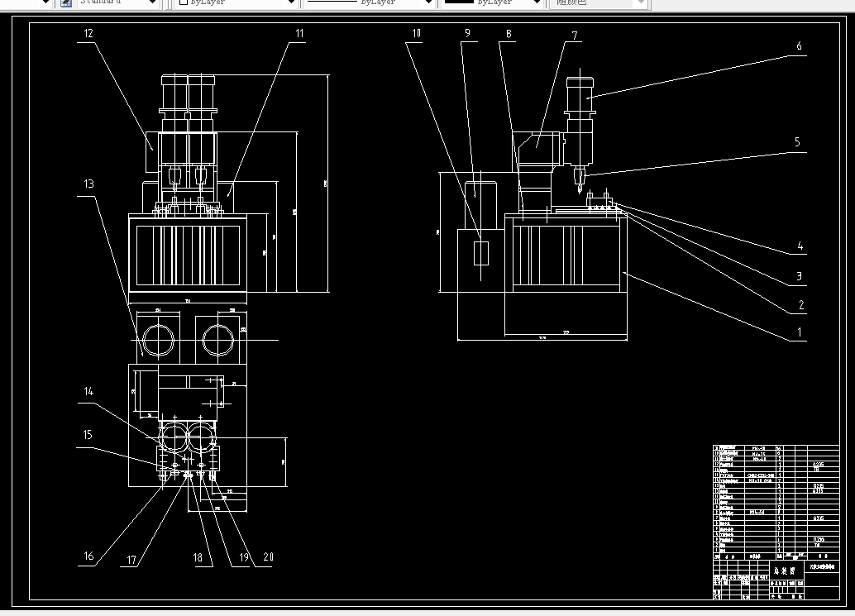Viewport: 855px width, 616px height.
Task: Select the motor atop the side view
Action: 580,94
